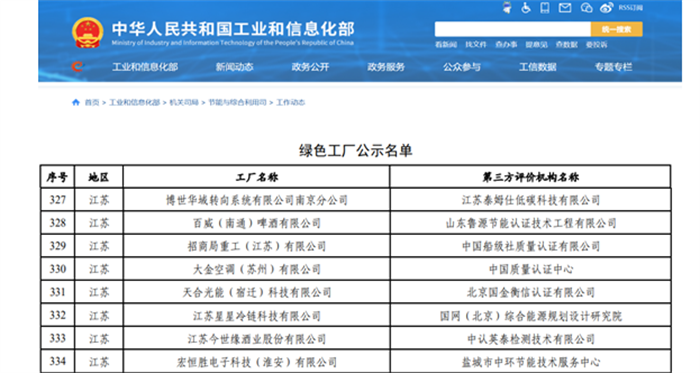Click into the site search input field
Image resolution: width=700 pixels, height=373 pixels.
tap(512, 29)
